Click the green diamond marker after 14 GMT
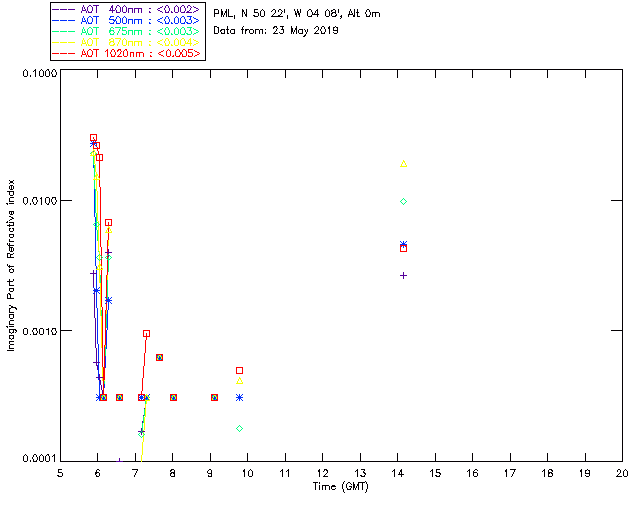 pyautogui.click(x=404, y=202)
